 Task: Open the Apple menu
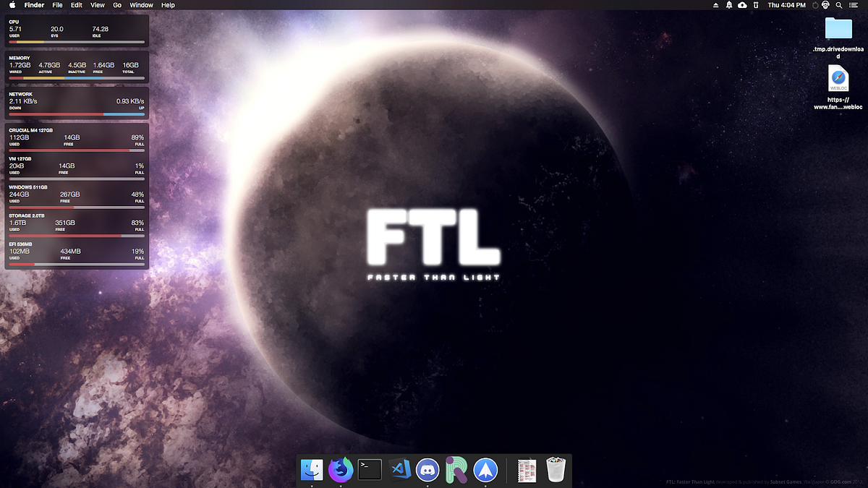12,5
